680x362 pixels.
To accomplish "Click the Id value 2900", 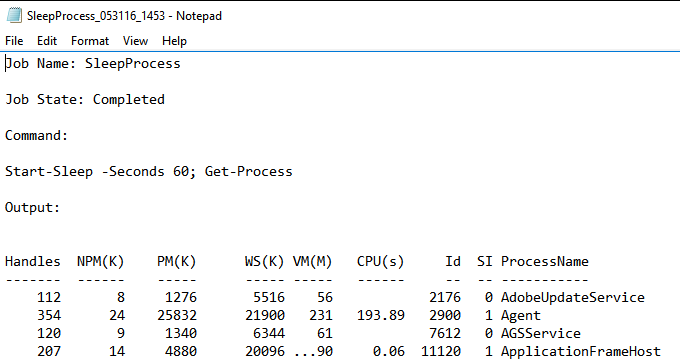I will tap(445, 316).
